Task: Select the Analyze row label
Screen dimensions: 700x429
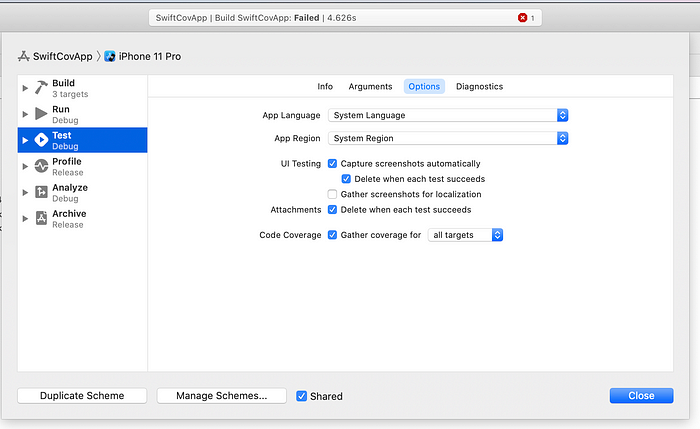Action: (x=70, y=187)
